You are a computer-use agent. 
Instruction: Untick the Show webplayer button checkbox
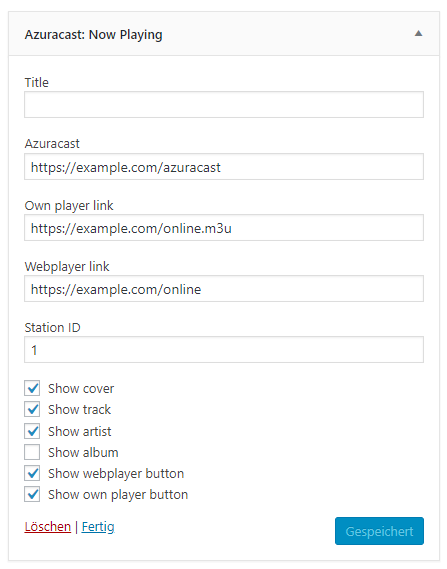(32, 473)
